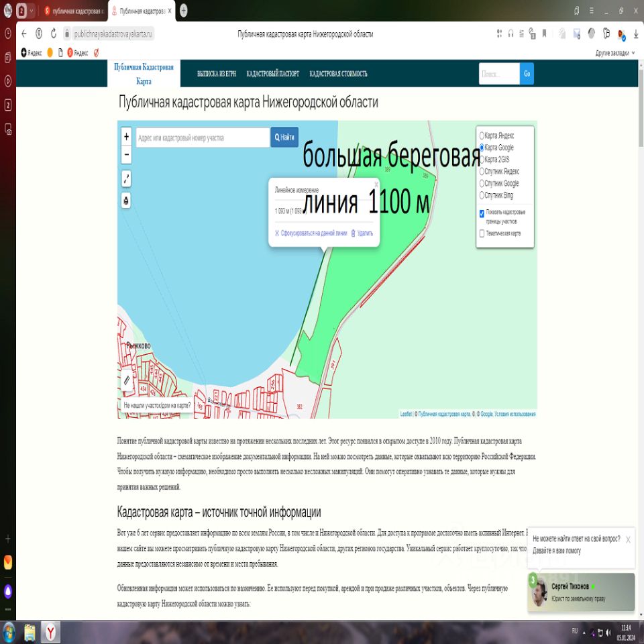The image size is (644, 644).
Task: Open the Условия использования link
Action: click(x=515, y=414)
